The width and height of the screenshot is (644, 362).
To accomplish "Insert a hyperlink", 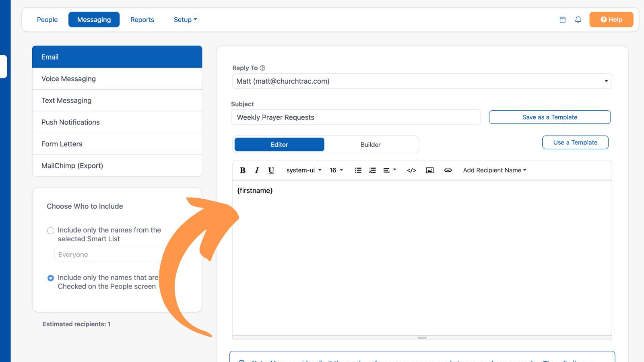I will coord(448,170).
